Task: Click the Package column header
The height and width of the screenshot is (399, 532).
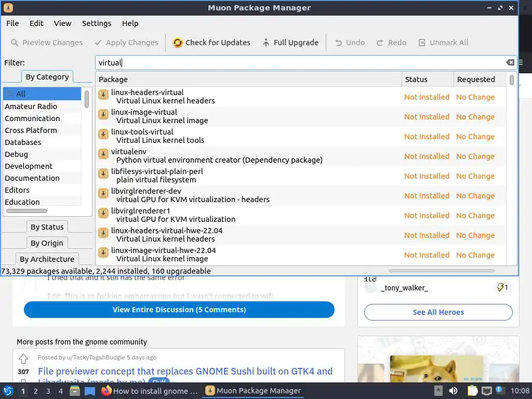Action: click(249, 79)
